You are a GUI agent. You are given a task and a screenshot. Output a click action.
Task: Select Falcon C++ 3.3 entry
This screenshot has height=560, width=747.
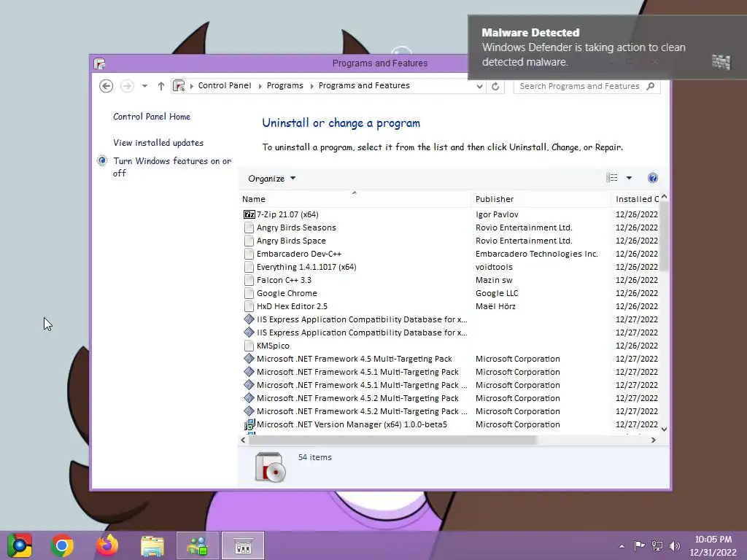284,280
